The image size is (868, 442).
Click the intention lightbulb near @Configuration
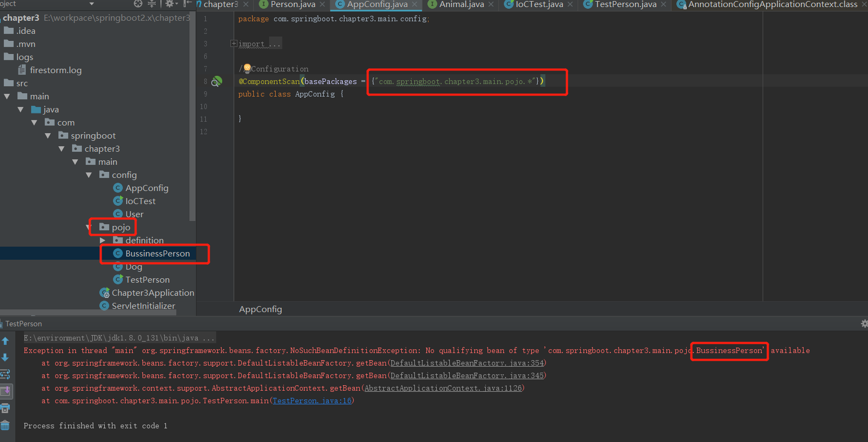pyautogui.click(x=247, y=68)
